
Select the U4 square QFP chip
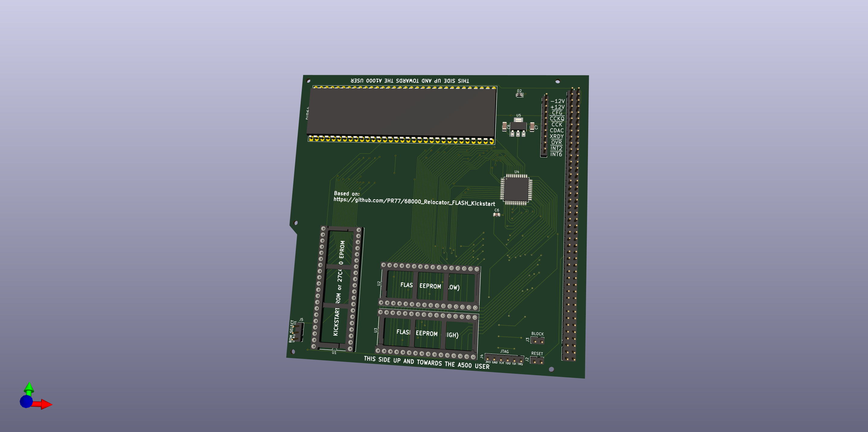tap(516, 189)
